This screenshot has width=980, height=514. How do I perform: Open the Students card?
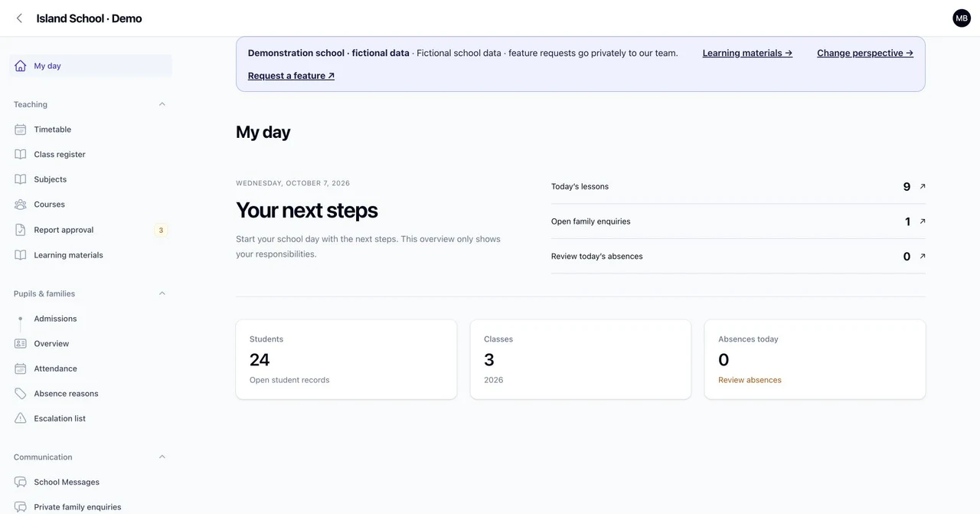point(346,359)
